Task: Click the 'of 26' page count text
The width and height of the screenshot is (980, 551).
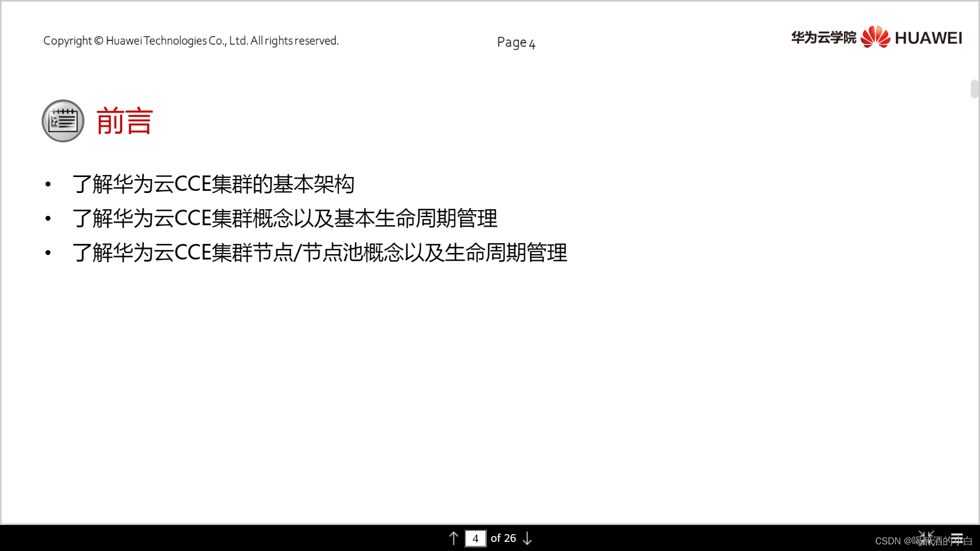Action: click(x=503, y=538)
